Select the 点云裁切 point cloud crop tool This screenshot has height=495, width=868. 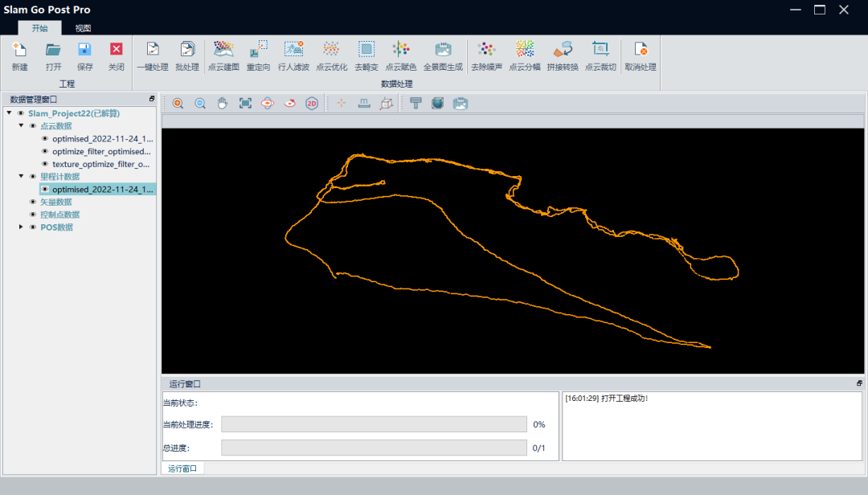[600, 50]
